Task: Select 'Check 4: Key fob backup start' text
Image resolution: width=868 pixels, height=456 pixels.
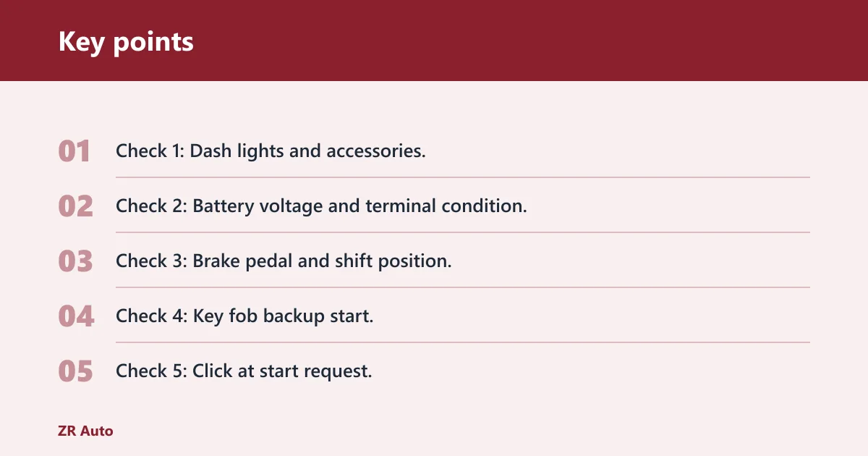Action: [244, 316]
